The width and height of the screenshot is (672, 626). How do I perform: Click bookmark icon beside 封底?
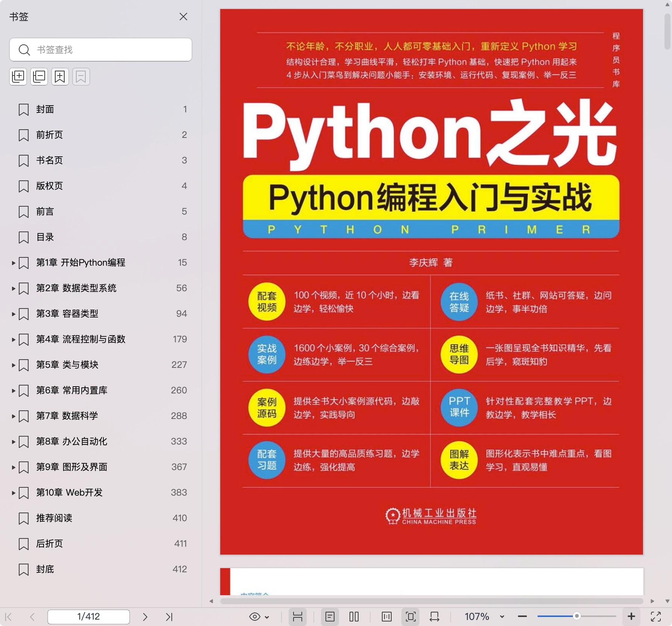(24, 570)
